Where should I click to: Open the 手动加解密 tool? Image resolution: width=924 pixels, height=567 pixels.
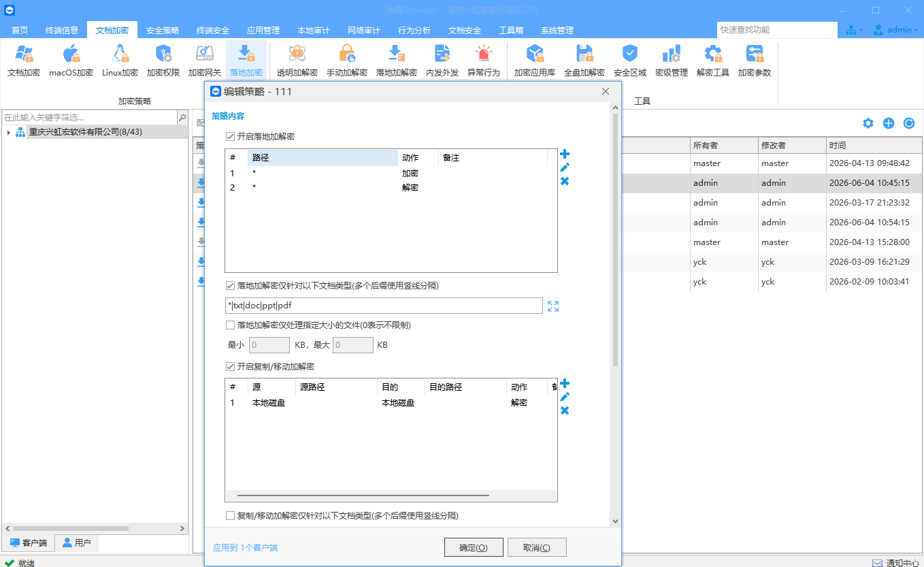347,61
